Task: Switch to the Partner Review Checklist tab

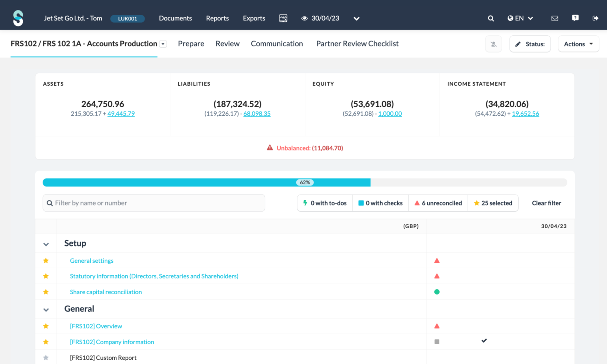Action: click(357, 44)
